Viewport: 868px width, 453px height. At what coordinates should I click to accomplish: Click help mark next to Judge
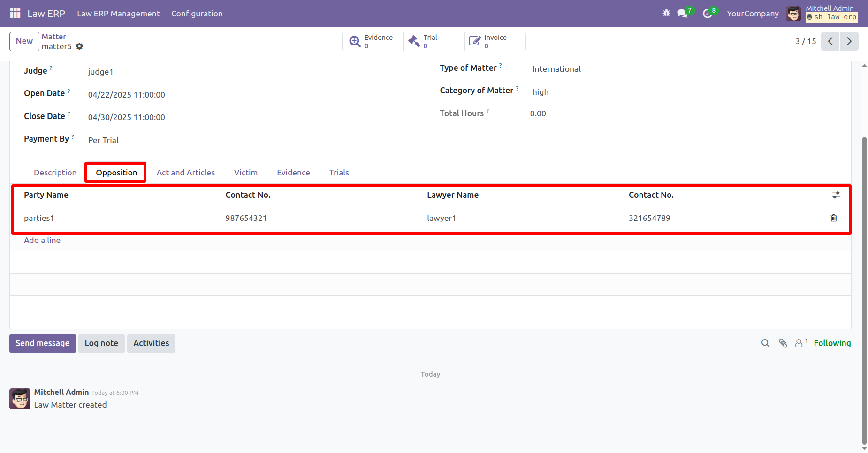point(51,68)
